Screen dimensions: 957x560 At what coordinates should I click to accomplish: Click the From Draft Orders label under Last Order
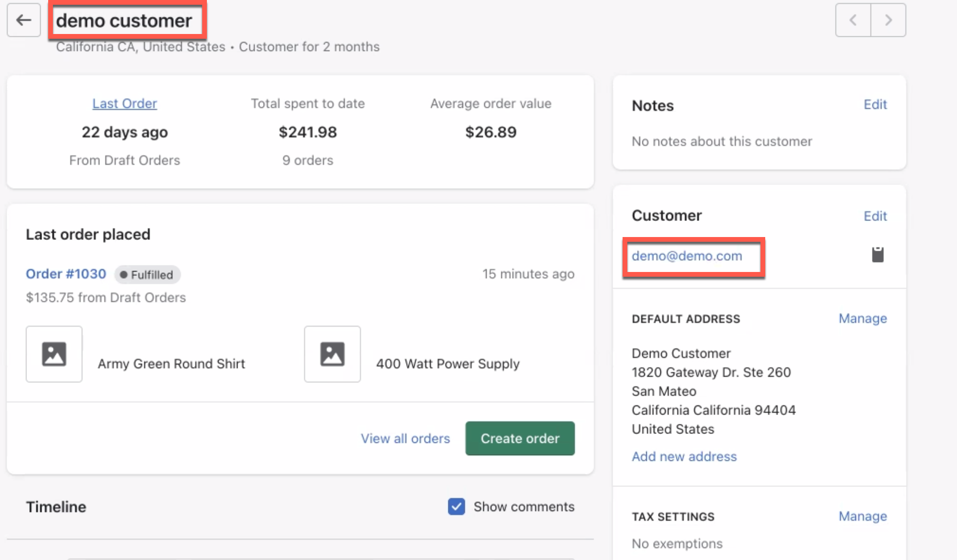point(125,161)
